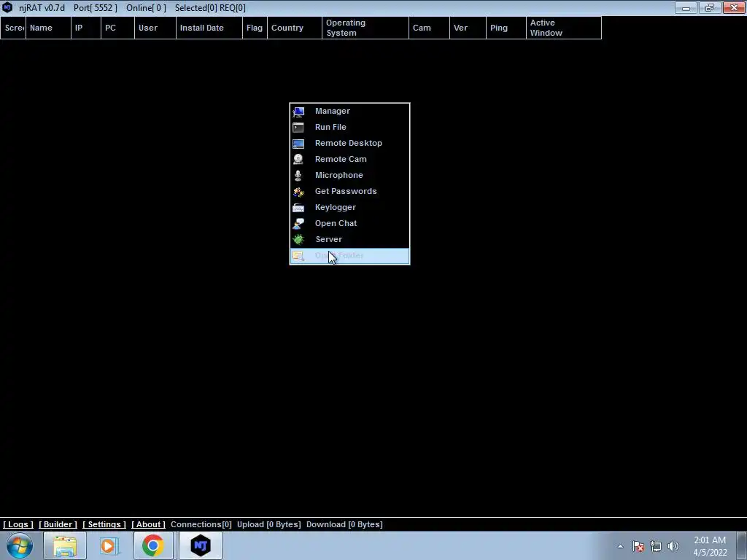Click the network tray icon
The width and height of the screenshot is (747, 560).
click(x=656, y=546)
